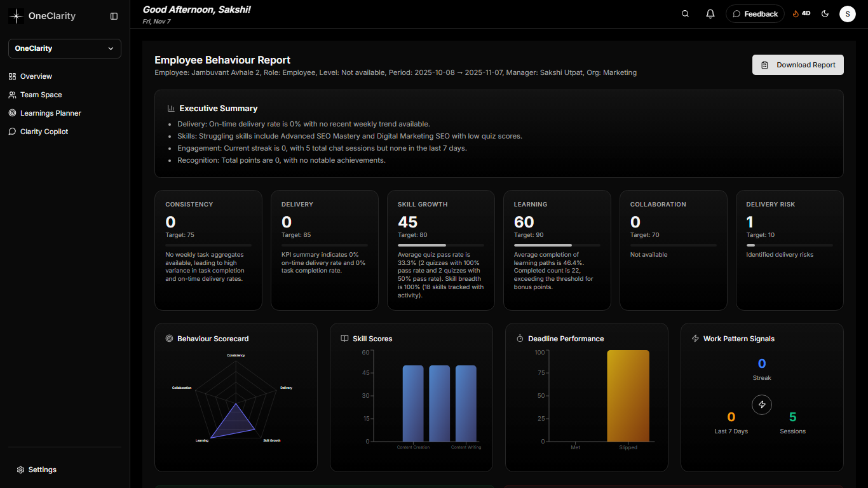Click the Recognition summary bullet line
Screen dimensions: 868x488
[x=281, y=160]
